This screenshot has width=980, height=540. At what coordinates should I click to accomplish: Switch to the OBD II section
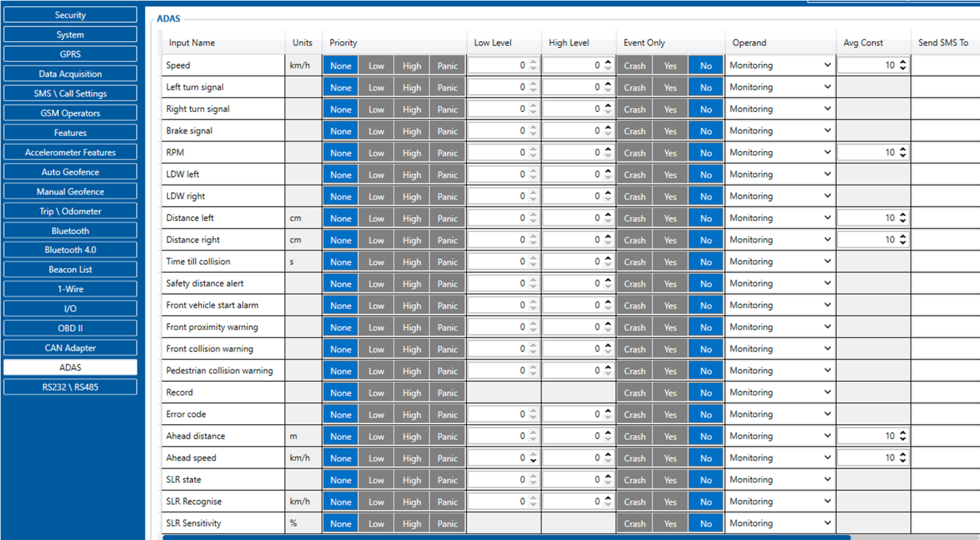pyautogui.click(x=70, y=328)
